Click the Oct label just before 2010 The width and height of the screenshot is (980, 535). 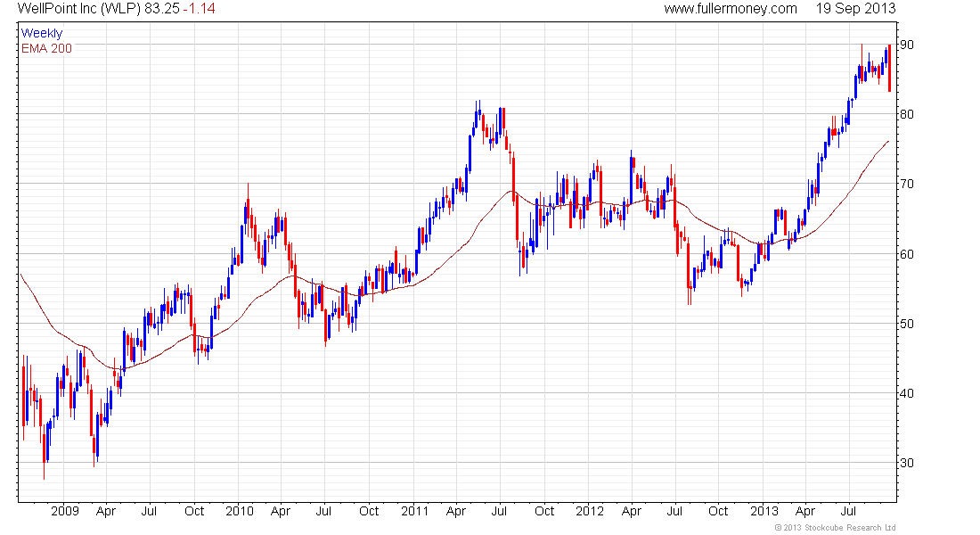tap(193, 511)
